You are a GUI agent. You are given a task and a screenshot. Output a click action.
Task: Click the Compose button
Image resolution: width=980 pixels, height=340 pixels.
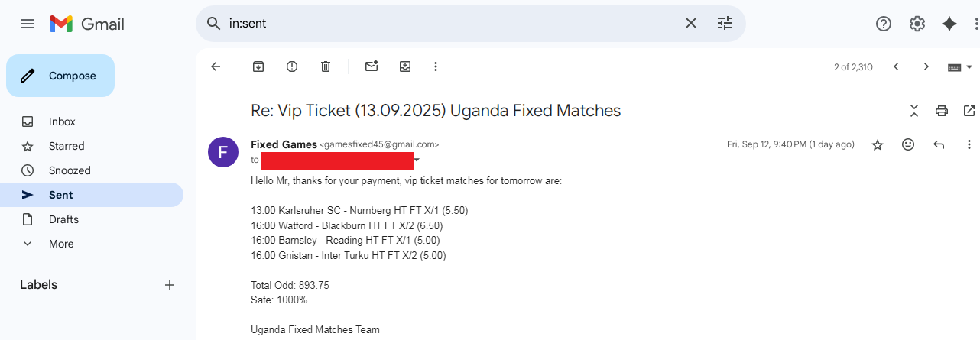tap(60, 76)
